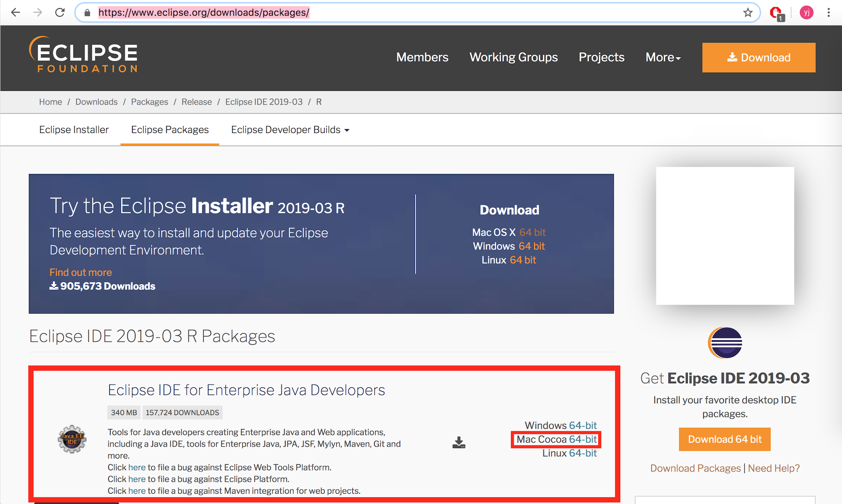Click the download arrow icon beside the package description
This screenshot has height=504, width=842.
click(458, 442)
